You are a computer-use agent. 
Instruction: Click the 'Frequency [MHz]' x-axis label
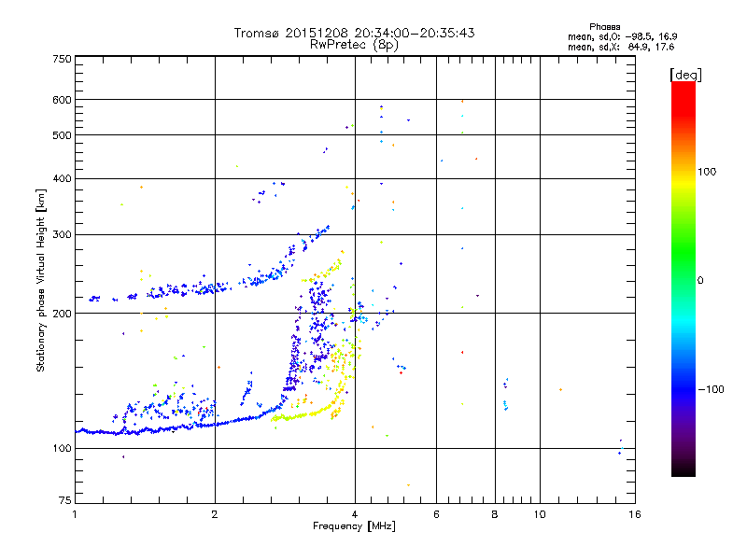tap(354, 526)
